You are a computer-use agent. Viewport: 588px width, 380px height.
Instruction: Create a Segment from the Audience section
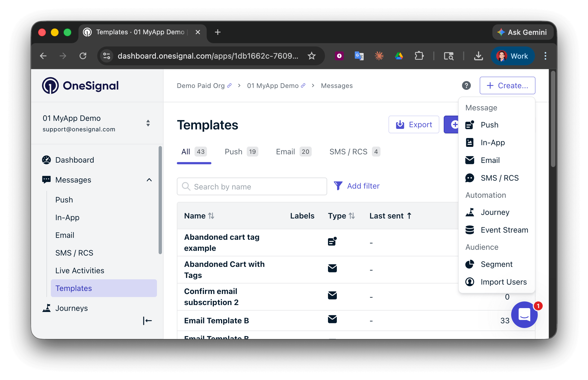tap(496, 264)
